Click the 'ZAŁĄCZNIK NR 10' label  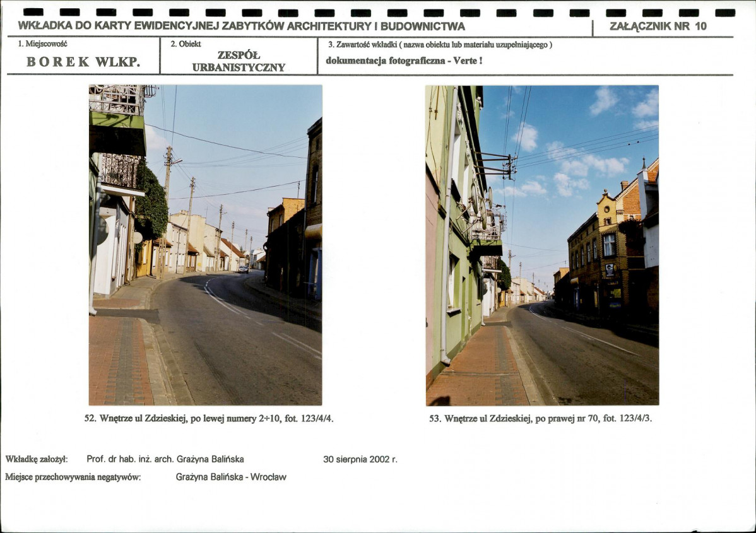pyautogui.click(x=658, y=26)
